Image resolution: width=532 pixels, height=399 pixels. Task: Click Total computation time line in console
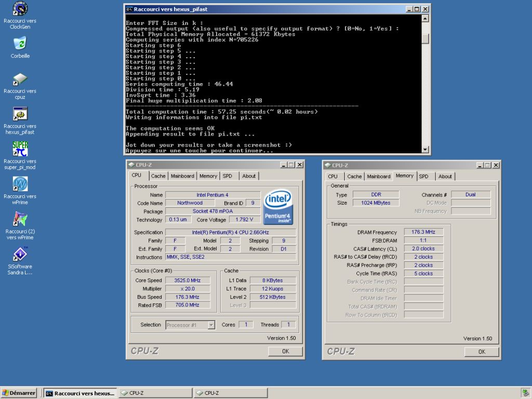point(221,112)
